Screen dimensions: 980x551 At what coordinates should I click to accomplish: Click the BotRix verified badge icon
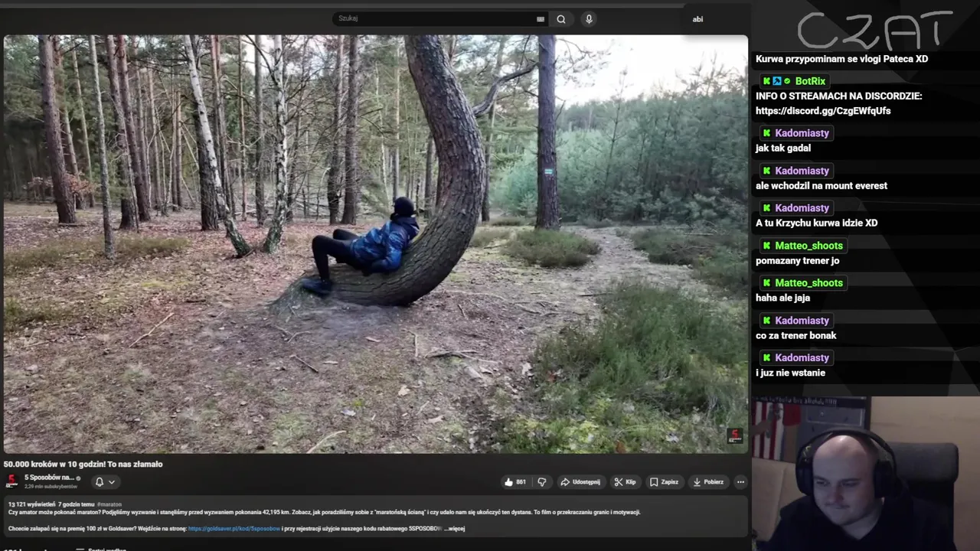(x=787, y=81)
